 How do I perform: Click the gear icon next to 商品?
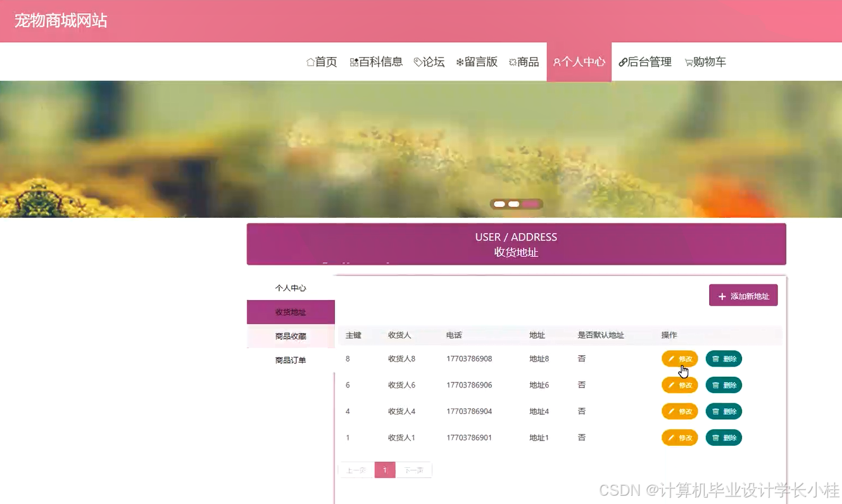[x=512, y=61]
